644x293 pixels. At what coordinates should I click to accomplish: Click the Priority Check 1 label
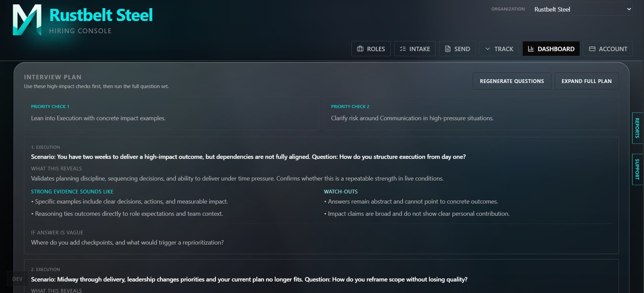coord(50,106)
